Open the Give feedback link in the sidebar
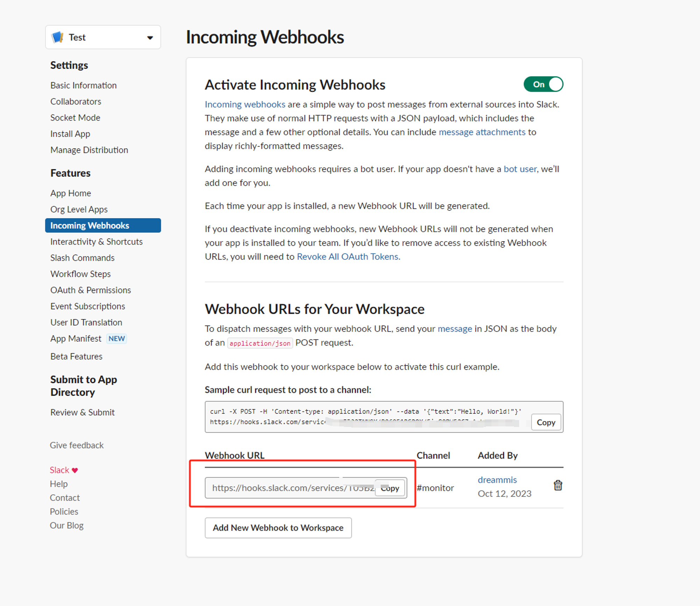The image size is (700, 606). pyautogui.click(x=77, y=445)
